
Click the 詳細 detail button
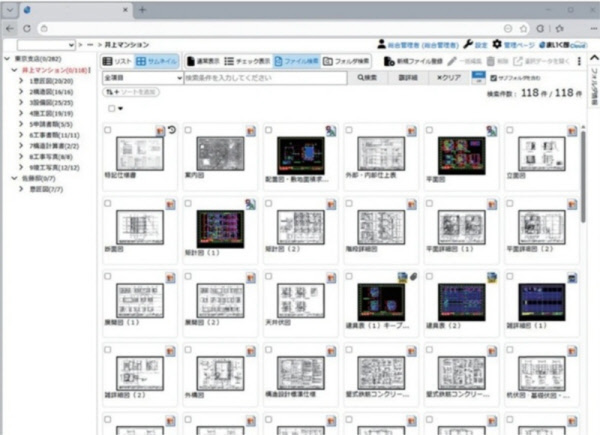pyautogui.click(x=408, y=78)
